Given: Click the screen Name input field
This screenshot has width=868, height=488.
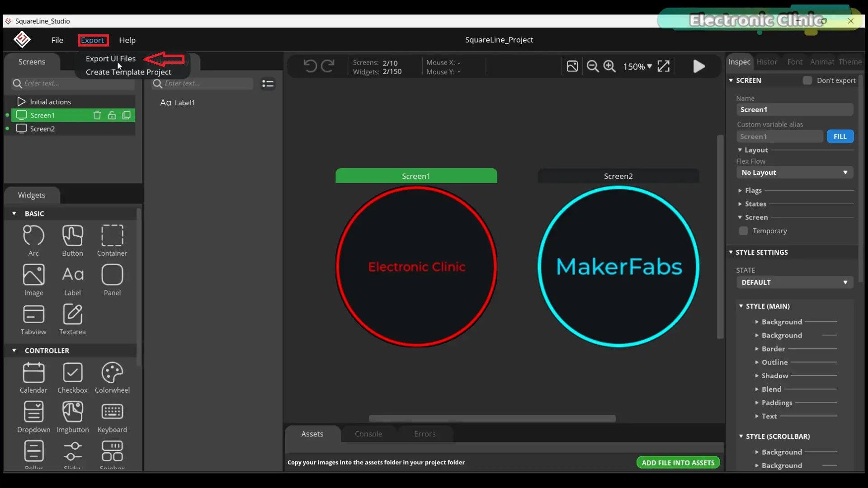Looking at the screenshot, I should pos(794,110).
